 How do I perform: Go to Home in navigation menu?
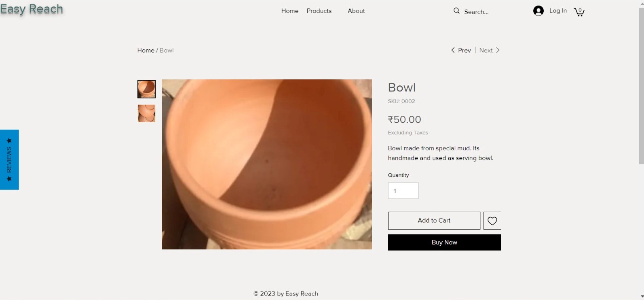289,11
